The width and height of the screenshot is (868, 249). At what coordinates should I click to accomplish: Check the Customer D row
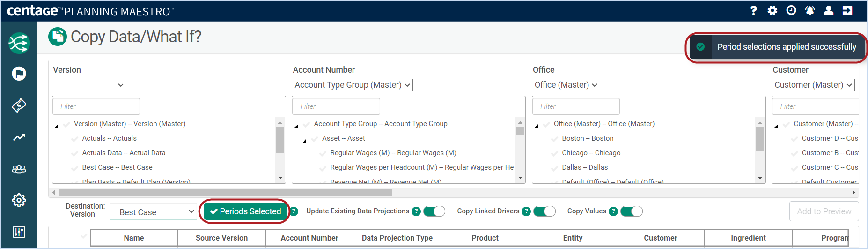(794, 139)
